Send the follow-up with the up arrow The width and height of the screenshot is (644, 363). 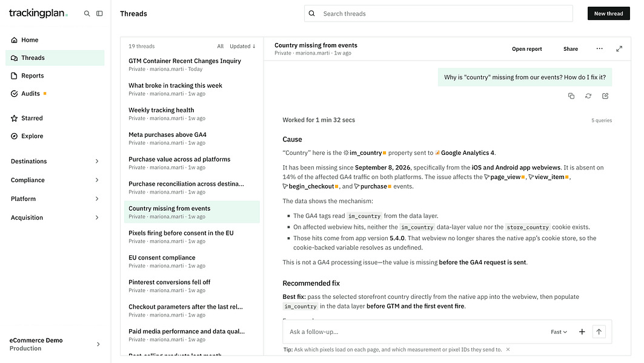[x=599, y=332]
